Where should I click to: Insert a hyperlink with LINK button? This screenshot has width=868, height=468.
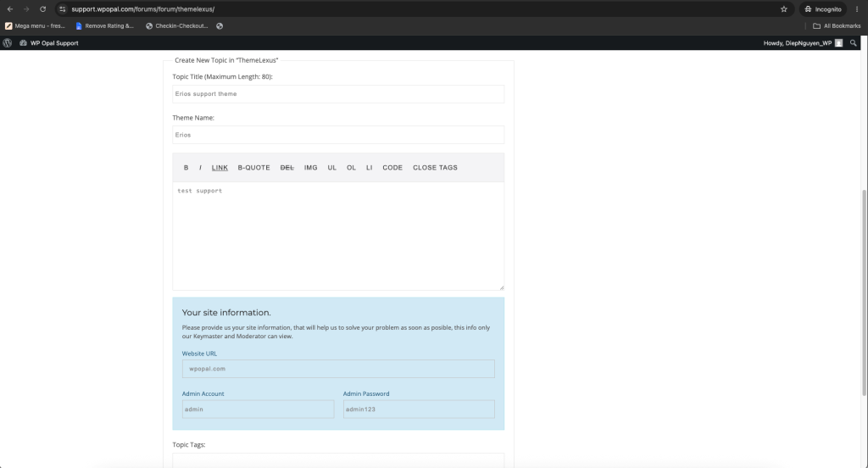click(x=220, y=167)
